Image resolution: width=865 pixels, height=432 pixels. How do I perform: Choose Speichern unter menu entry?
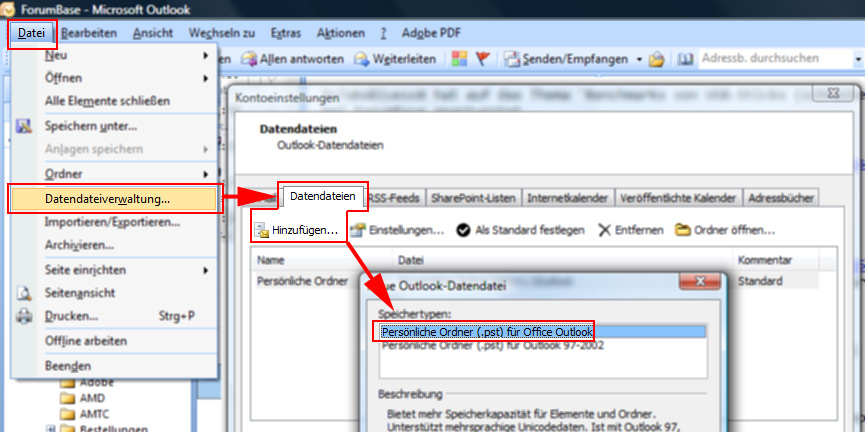[x=91, y=126]
